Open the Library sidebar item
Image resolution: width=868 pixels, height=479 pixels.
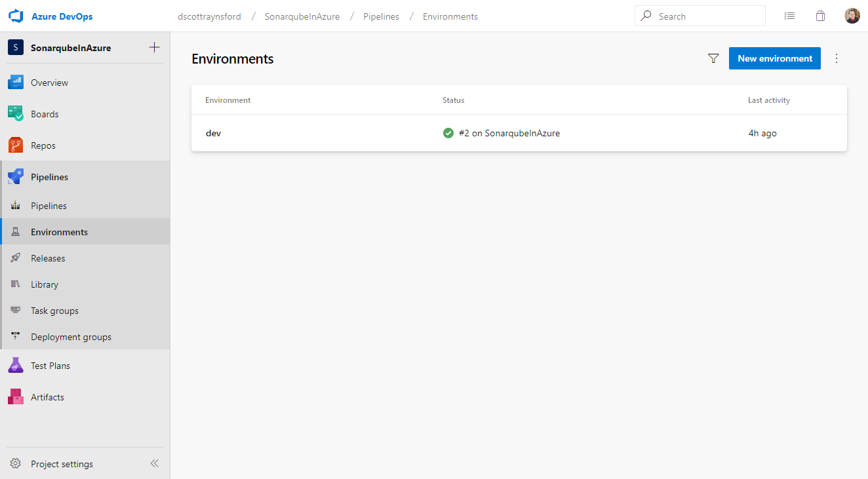pos(85,284)
